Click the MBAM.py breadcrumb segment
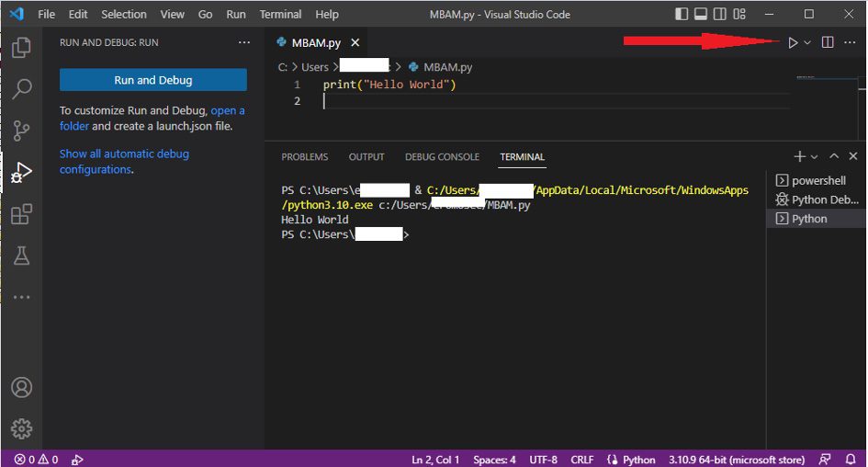This screenshot has width=868, height=467. click(448, 67)
